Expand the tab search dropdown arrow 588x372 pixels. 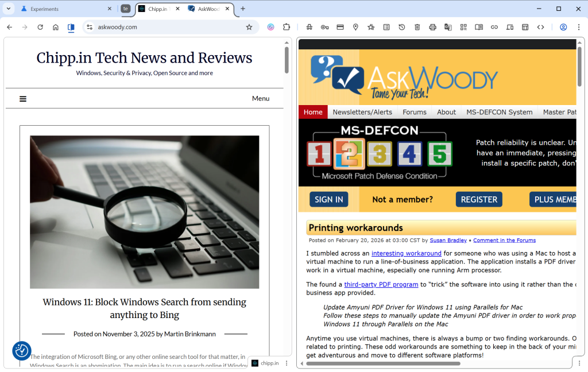pos(9,9)
